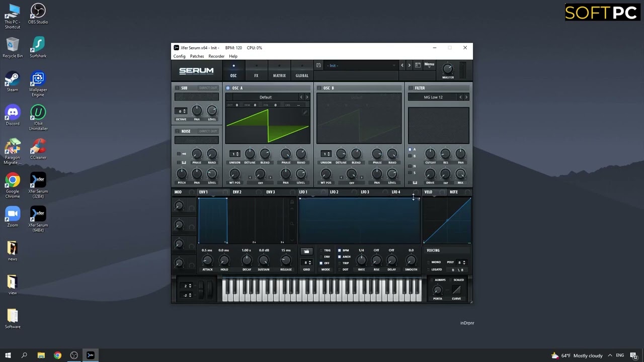Adjust LFO grid size stepper
Viewport: 644px width, 362px height.
coord(306,262)
